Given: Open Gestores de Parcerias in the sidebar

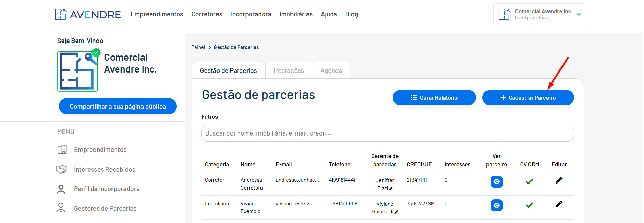Looking at the screenshot, I should tap(105, 209).
